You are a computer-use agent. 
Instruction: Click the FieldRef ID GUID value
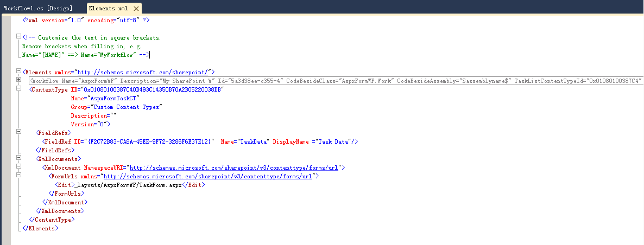pyautogui.click(x=149, y=141)
